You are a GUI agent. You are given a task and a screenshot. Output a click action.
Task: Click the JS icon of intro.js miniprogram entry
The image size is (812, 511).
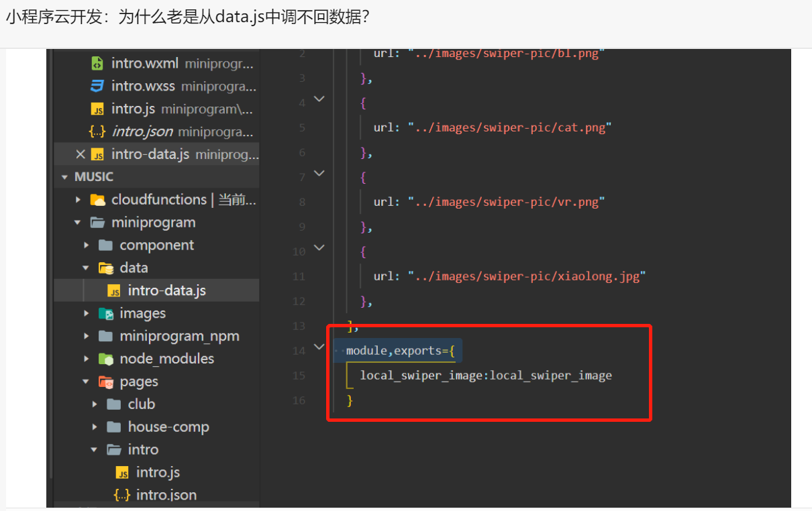[x=97, y=109]
